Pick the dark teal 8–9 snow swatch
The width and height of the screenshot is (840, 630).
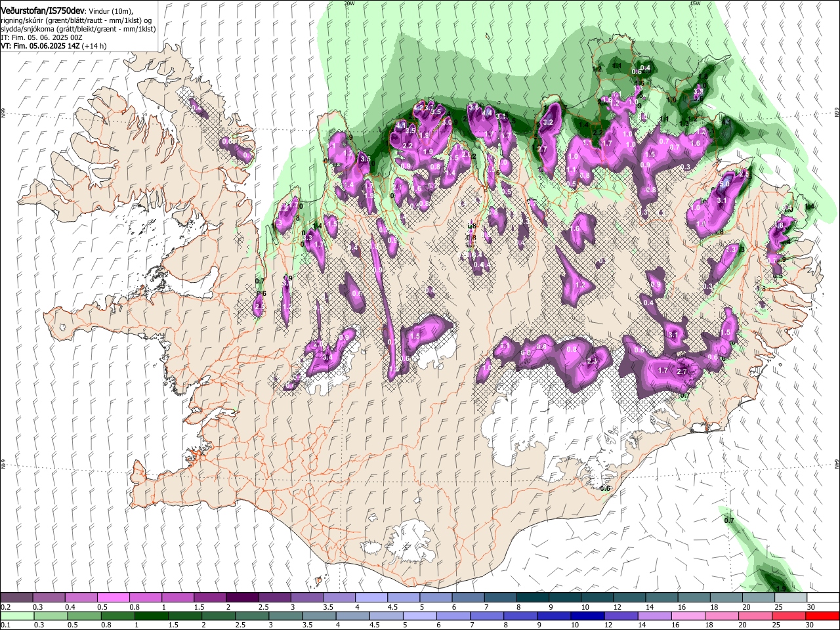coord(533,597)
